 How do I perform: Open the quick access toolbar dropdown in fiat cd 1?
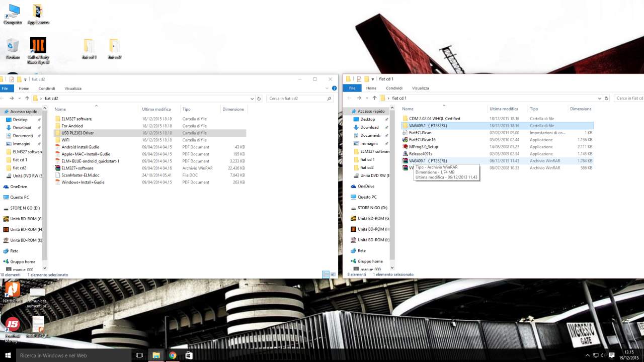[372, 79]
